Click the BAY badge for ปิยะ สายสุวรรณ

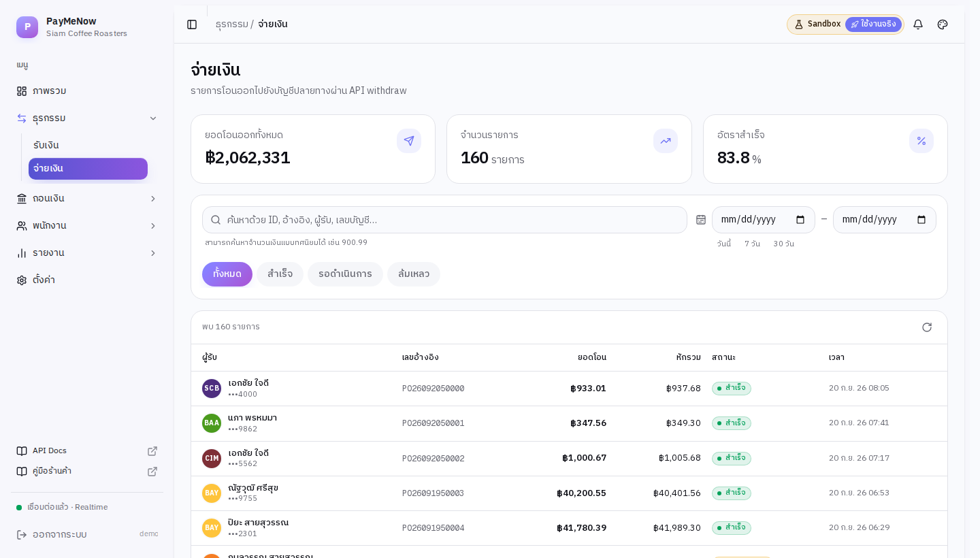tap(212, 528)
